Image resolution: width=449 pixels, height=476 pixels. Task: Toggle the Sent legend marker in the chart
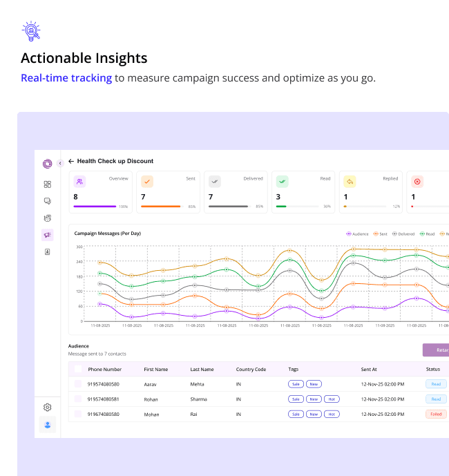(x=376, y=234)
